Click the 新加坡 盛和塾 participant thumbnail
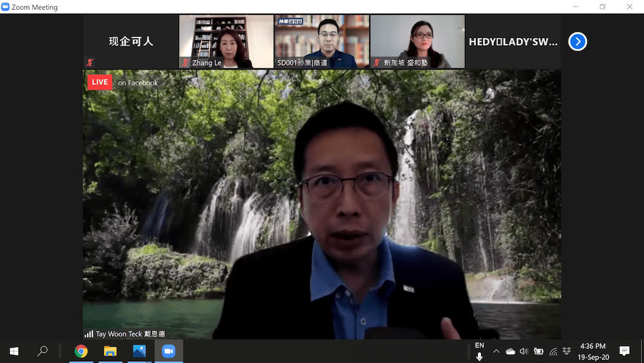644x363 pixels. point(417,42)
